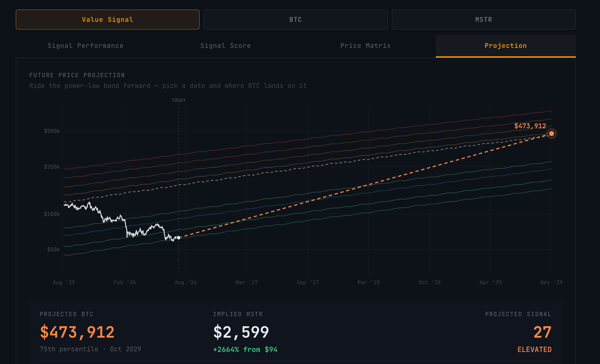Viewport: 600px width, 364px height.
Task: Click the $250k y-axis label
Action: 52,167
